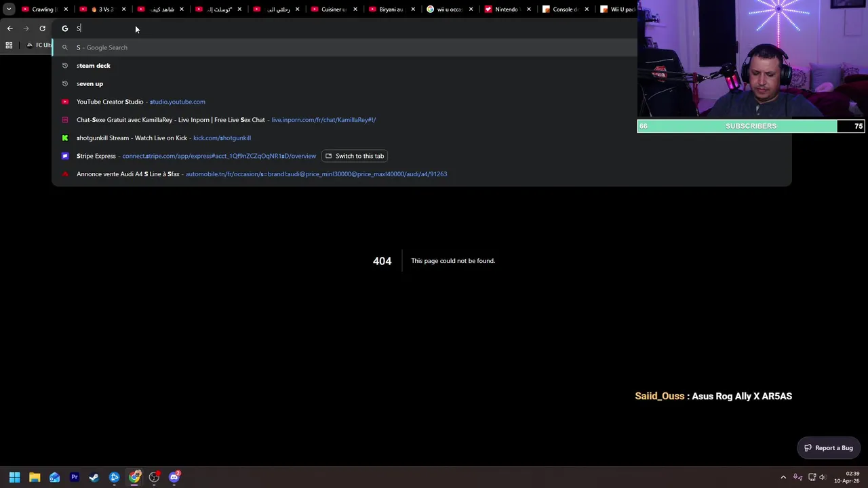Open the Windows Start menu
The image size is (868, 488).
(x=14, y=477)
